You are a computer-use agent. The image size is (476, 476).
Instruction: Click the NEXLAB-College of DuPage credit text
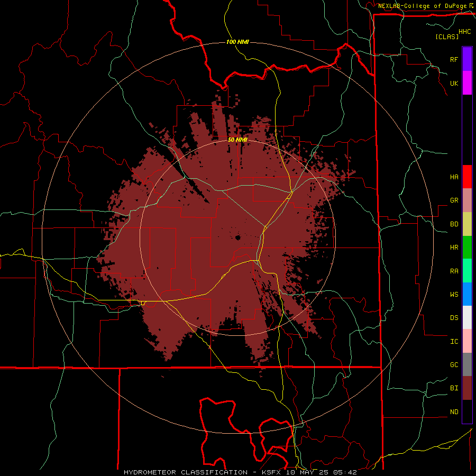pyautogui.click(x=422, y=6)
